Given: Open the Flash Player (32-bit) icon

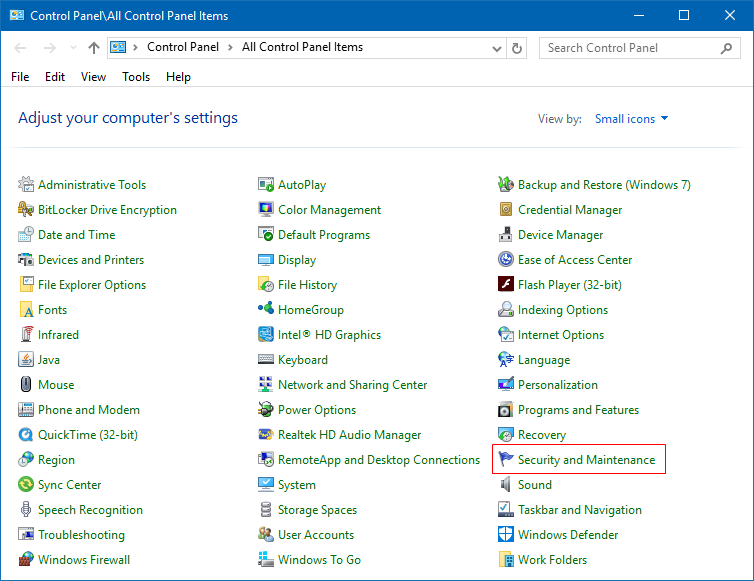Looking at the screenshot, I should (x=506, y=284).
